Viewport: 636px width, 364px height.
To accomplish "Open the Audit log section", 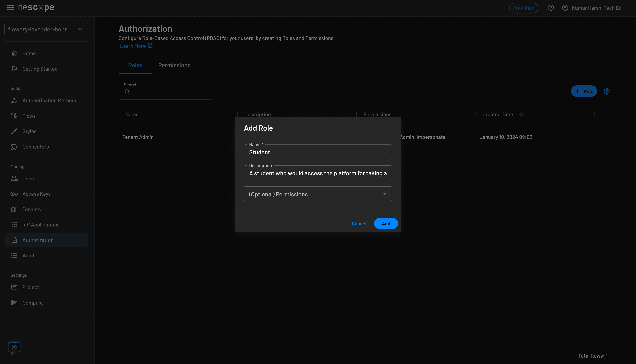I will [28, 255].
